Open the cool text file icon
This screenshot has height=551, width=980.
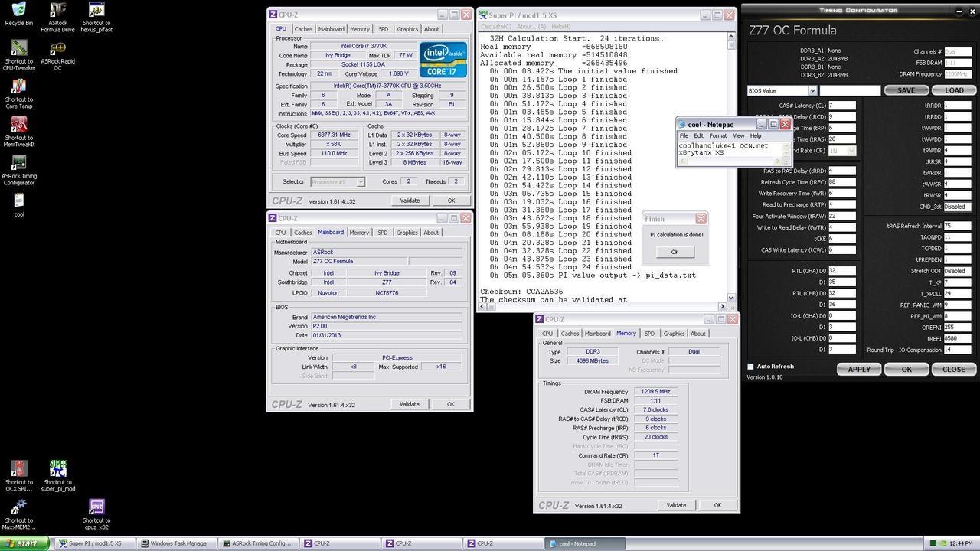19,205
